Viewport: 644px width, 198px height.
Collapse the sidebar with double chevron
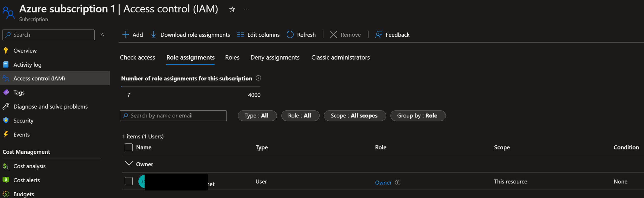(103, 35)
